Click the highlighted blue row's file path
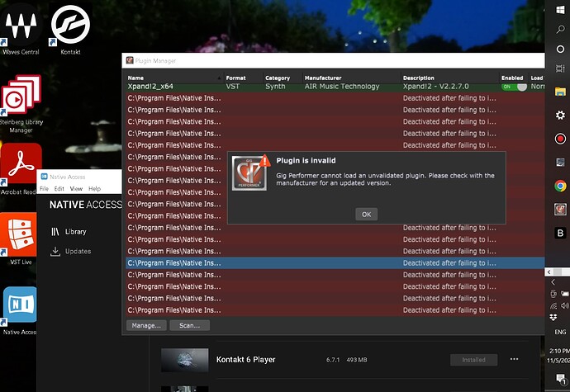Viewport: 570px width, 392px height. [x=174, y=263]
